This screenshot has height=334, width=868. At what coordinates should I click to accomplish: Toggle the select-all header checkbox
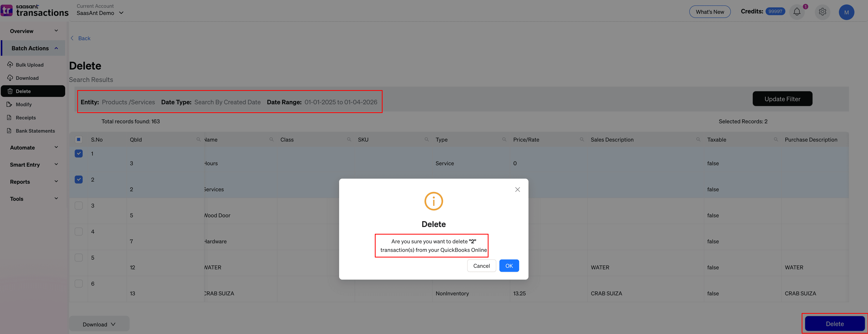pyautogui.click(x=79, y=139)
